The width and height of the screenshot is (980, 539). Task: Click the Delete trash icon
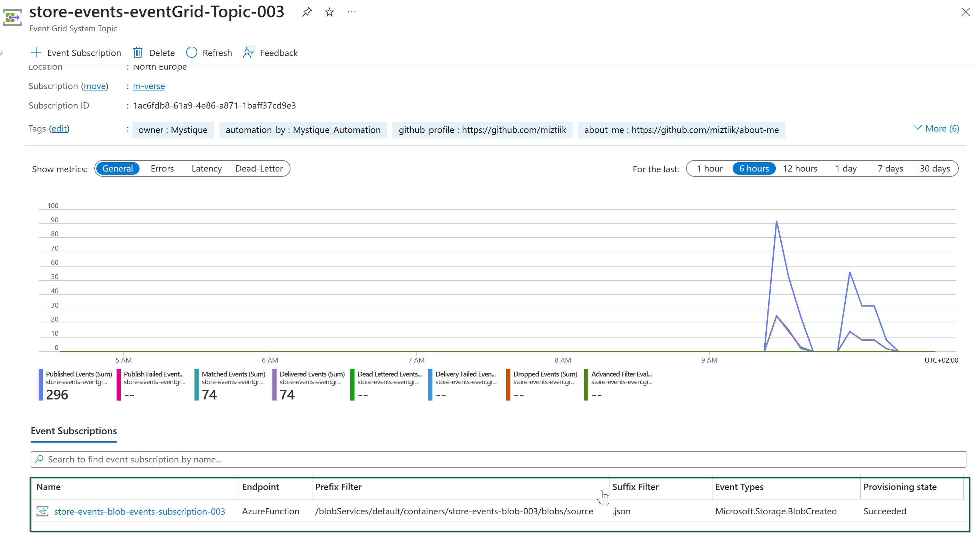(x=138, y=53)
